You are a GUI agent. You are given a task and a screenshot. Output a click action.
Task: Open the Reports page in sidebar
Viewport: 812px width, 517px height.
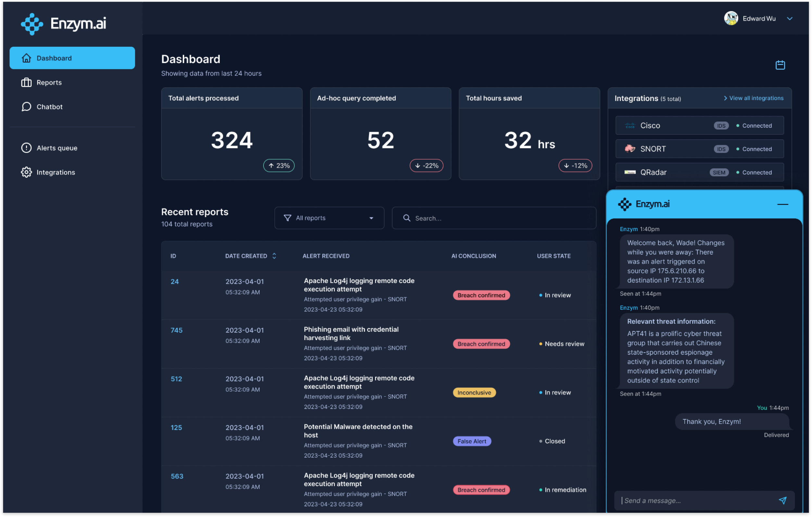(49, 82)
